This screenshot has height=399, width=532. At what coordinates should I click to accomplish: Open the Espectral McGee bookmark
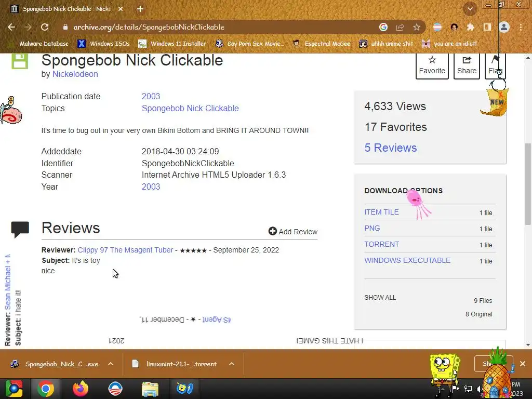tap(321, 44)
